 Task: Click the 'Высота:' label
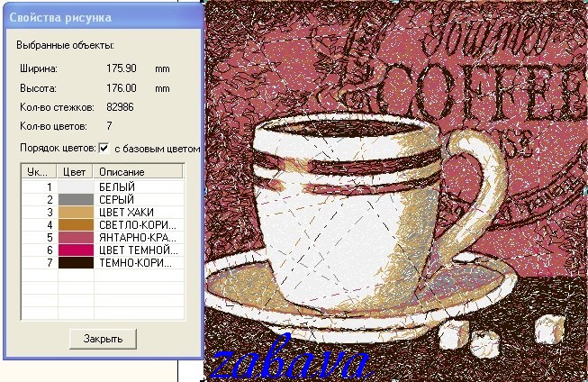coord(38,88)
